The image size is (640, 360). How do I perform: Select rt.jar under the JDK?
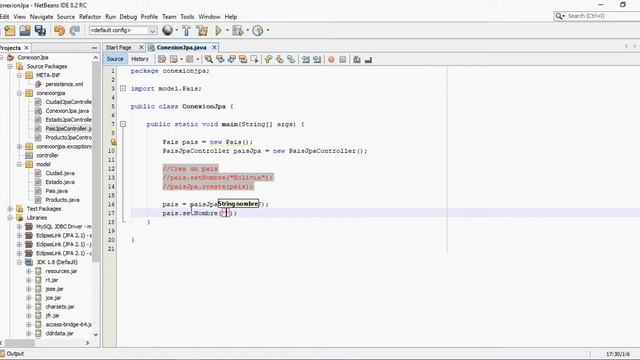[x=51, y=280]
